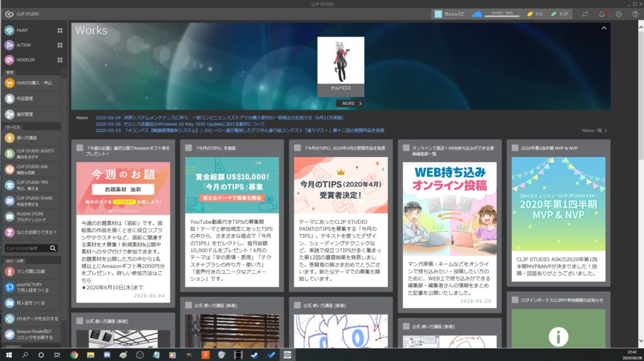Screen dimensions: 644x361
Task: Open CLIP STUDIO SHARE
Action: (x=31, y=201)
